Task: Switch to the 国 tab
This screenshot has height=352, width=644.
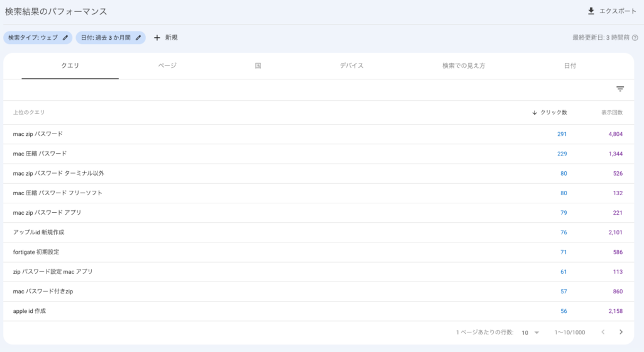Action: tap(258, 65)
